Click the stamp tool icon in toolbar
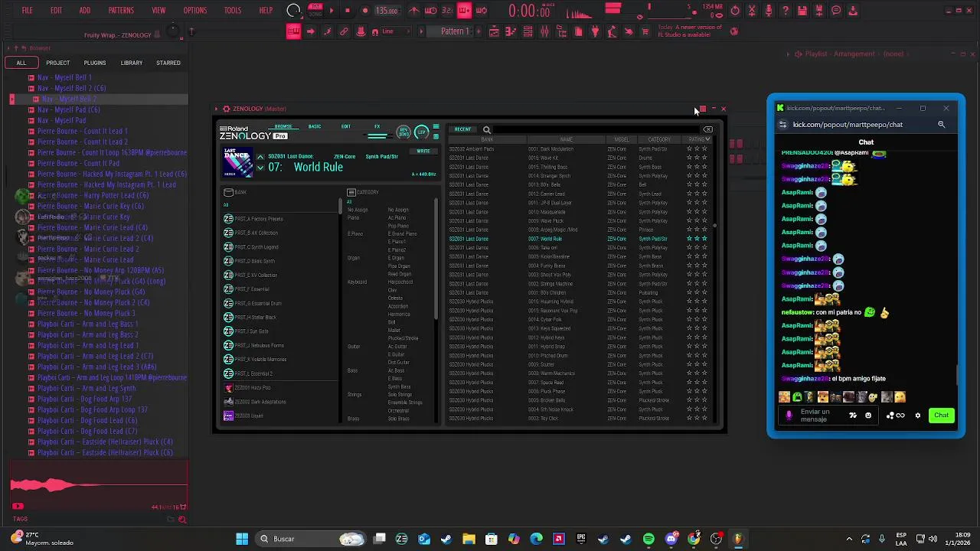Image resolution: width=980 pixels, height=551 pixels. [x=361, y=31]
